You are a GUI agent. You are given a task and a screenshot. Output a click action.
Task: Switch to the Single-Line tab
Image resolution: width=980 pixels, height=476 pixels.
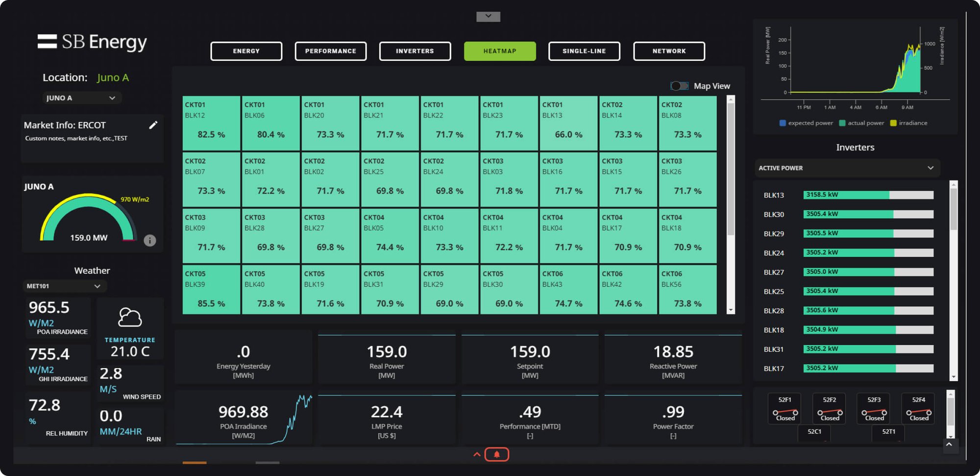click(x=584, y=51)
